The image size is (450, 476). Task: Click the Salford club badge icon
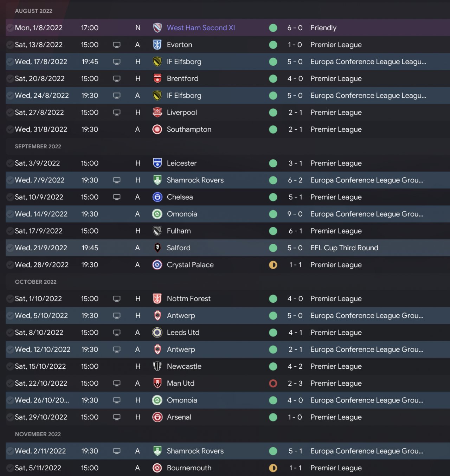[157, 248]
